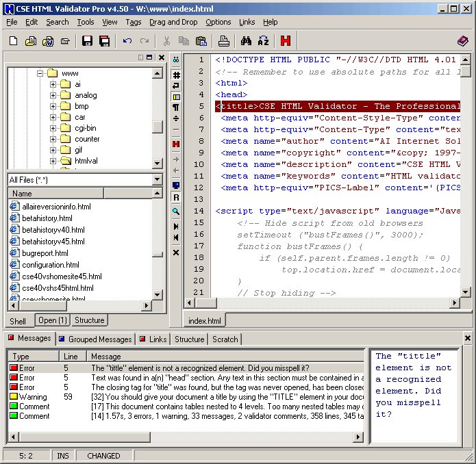
Task: Toggle paragraph marks visibility icon
Action: click(176, 107)
